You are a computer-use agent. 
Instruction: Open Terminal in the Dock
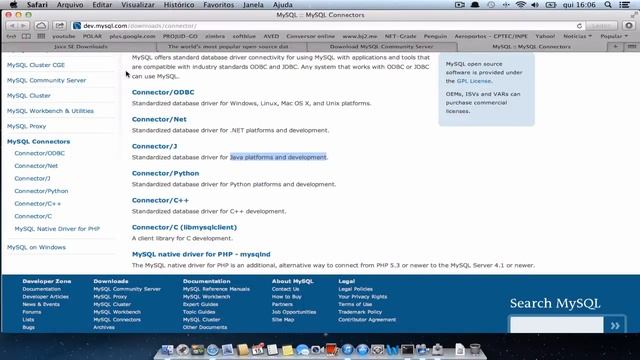(x=407, y=350)
